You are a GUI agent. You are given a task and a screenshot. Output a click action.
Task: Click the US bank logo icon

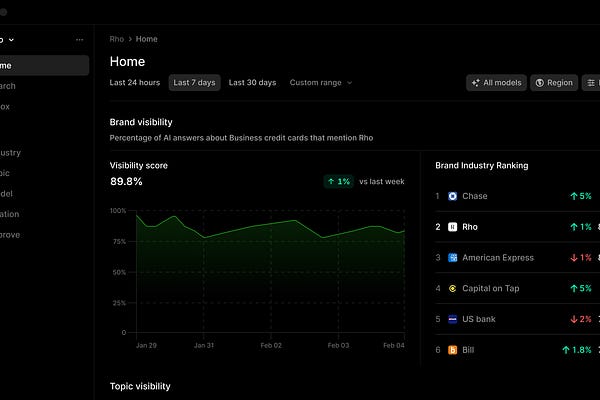452,319
